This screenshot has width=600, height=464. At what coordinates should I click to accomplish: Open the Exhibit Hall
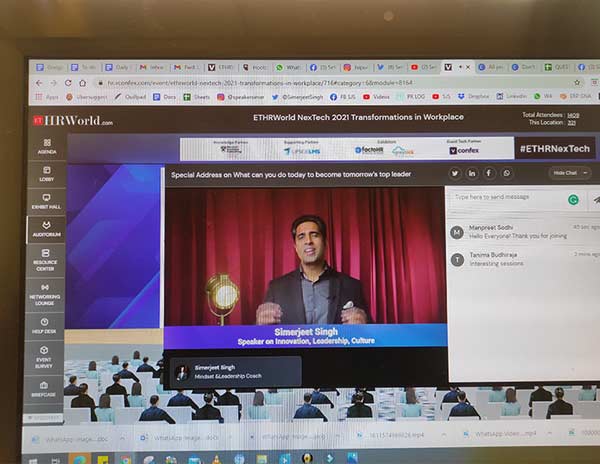tap(46, 201)
